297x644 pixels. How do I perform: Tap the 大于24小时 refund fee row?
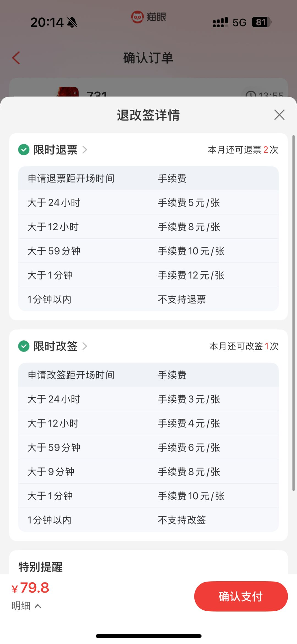pyautogui.click(x=148, y=202)
